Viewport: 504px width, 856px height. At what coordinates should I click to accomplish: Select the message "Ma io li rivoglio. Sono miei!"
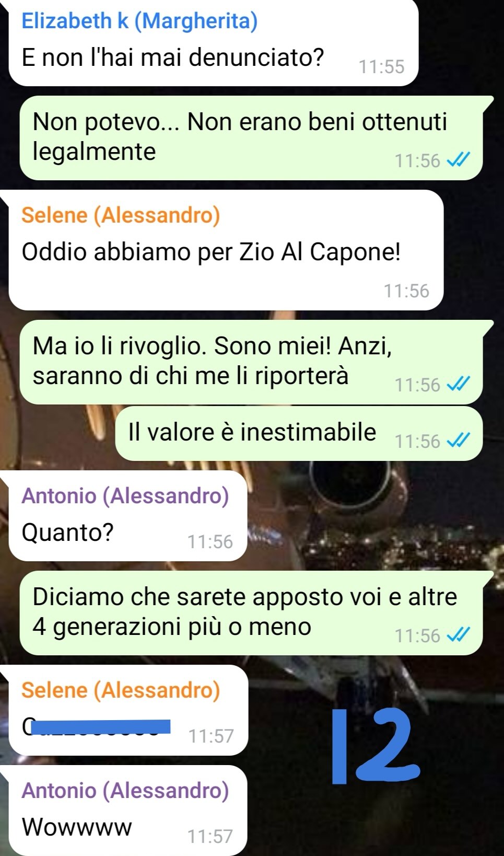[x=251, y=362]
